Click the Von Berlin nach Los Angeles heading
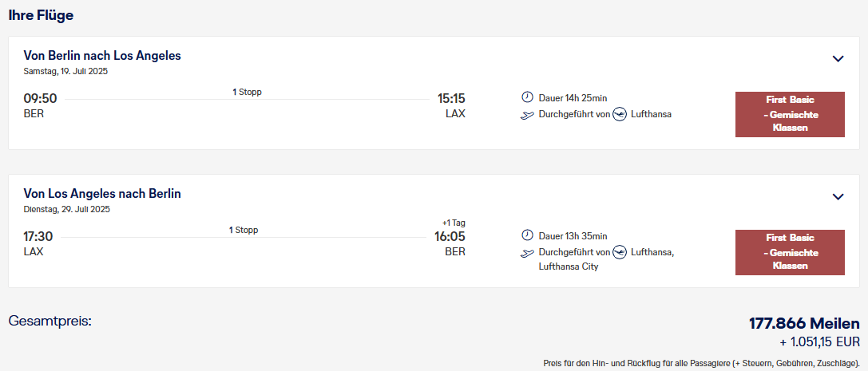The image size is (868, 371). point(102,56)
